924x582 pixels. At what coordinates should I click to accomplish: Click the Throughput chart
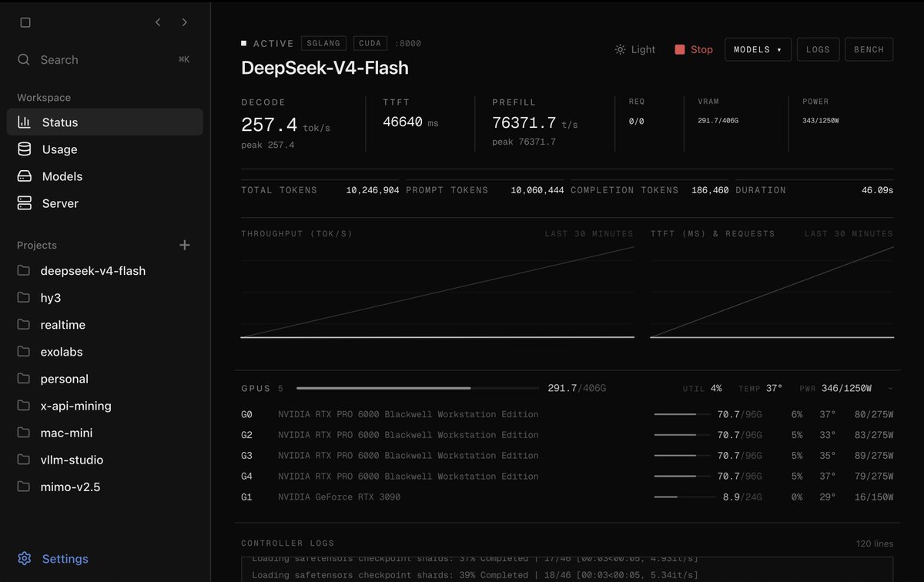(x=437, y=293)
